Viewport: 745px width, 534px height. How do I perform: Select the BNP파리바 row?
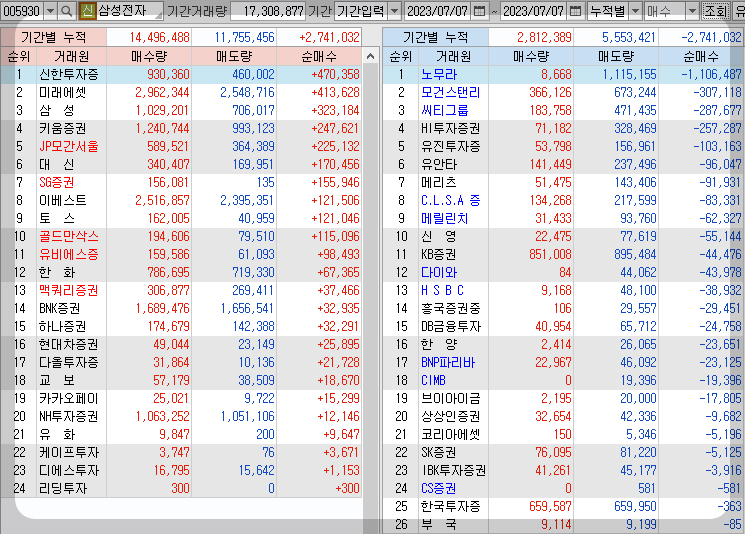click(x=564, y=363)
